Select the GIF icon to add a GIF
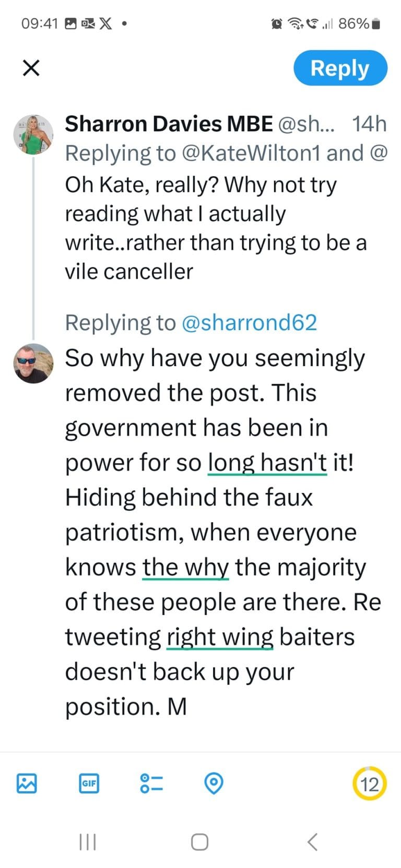 point(88,782)
